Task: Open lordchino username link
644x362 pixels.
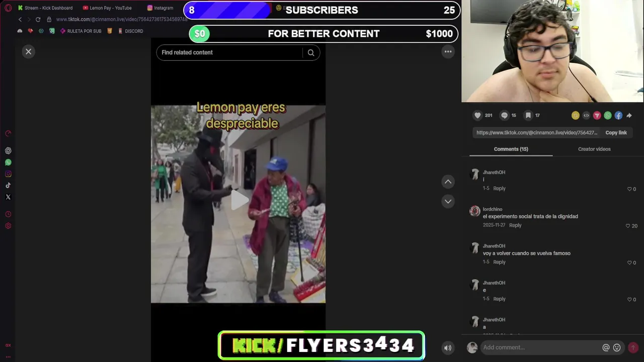Action: tap(493, 209)
